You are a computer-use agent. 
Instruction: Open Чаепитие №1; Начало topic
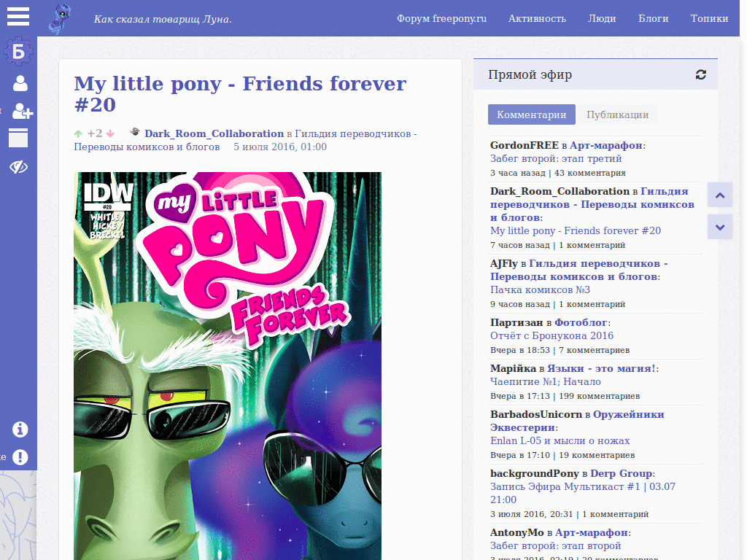point(546,382)
